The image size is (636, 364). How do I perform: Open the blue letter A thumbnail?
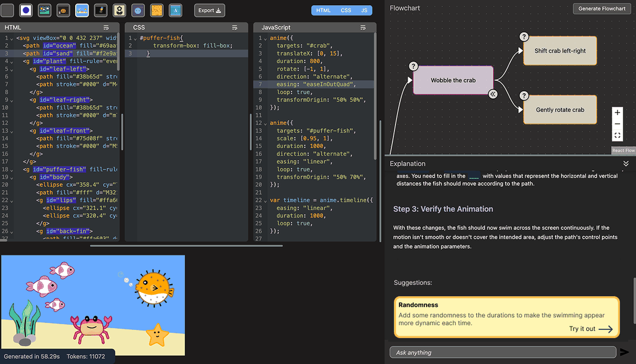pos(175,10)
